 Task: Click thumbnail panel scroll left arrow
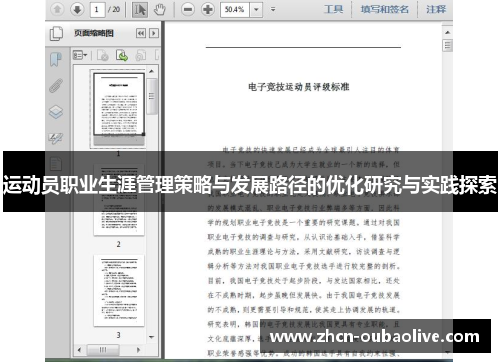coord(79,350)
